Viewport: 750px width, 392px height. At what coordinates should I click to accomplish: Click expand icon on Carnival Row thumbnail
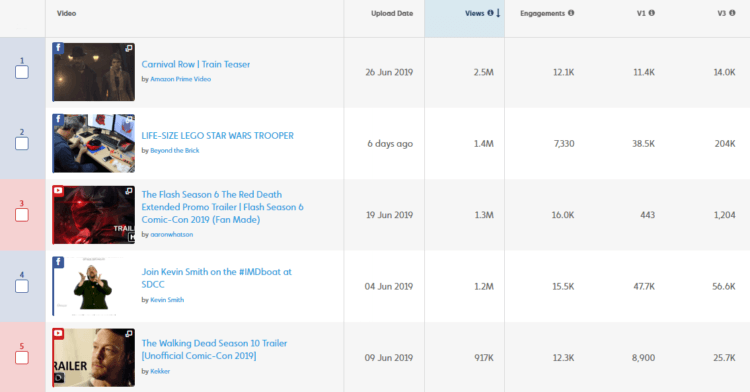tap(129, 48)
